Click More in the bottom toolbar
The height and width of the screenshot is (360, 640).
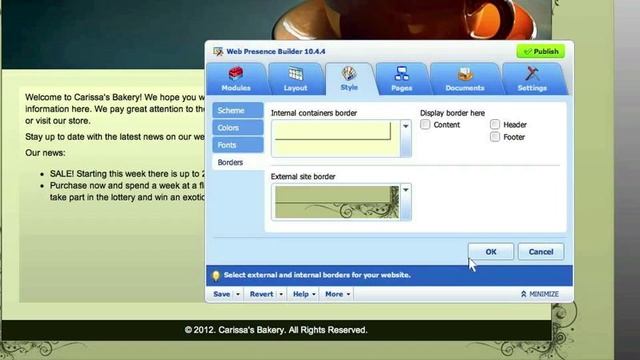point(334,294)
